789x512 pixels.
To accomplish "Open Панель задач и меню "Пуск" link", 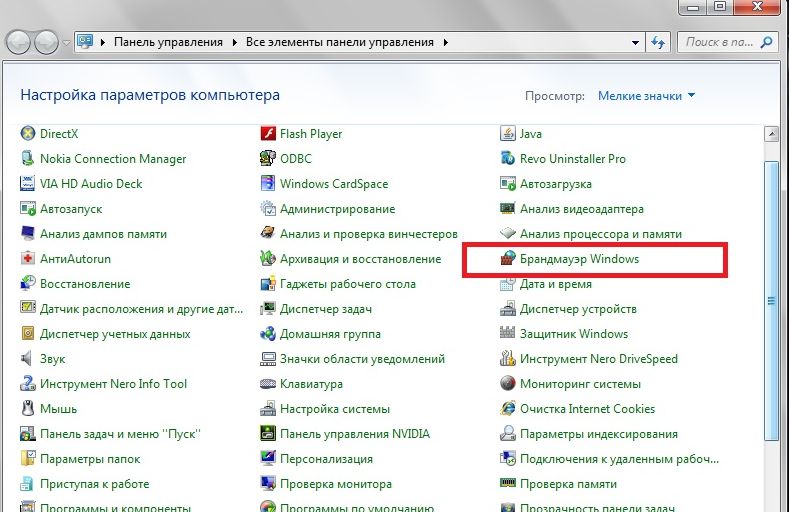I will 120,434.
